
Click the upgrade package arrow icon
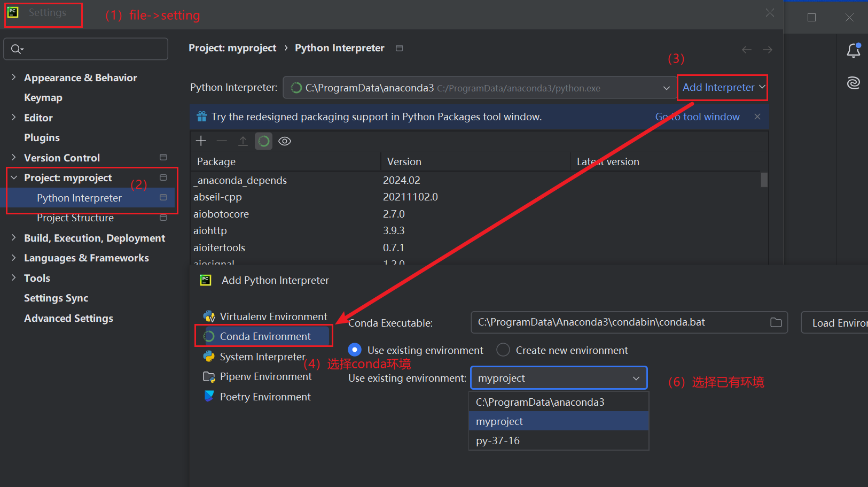tap(243, 141)
